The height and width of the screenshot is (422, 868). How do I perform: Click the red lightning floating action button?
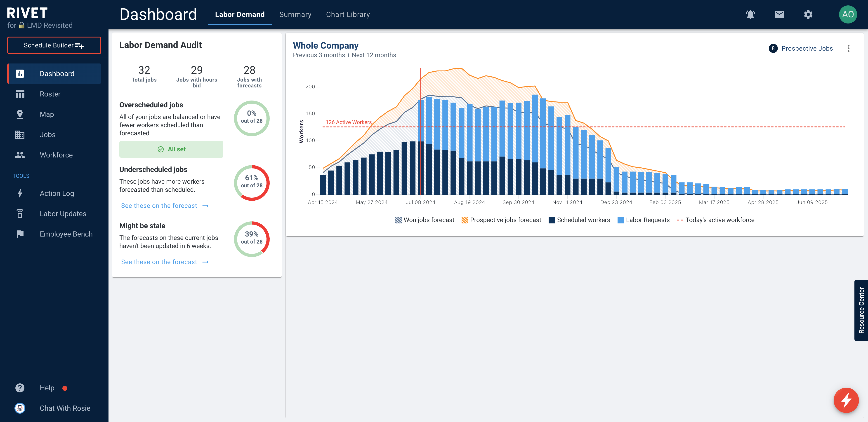pyautogui.click(x=846, y=400)
